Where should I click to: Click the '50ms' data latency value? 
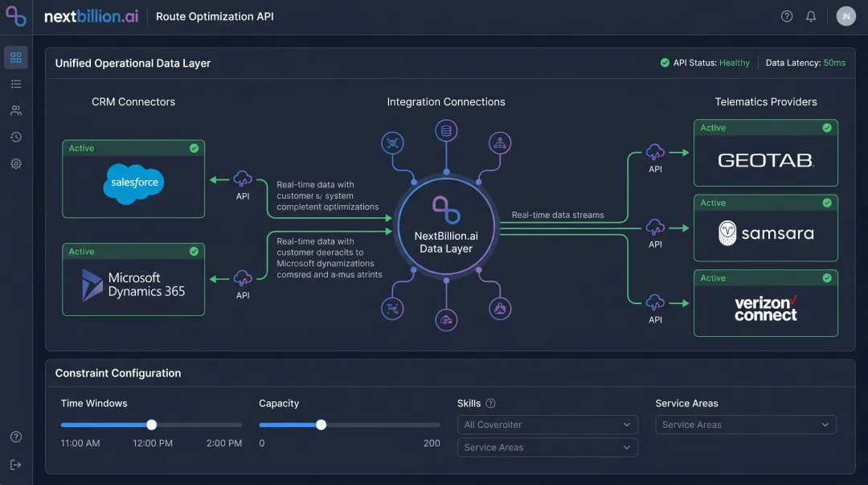click(834, 63)
